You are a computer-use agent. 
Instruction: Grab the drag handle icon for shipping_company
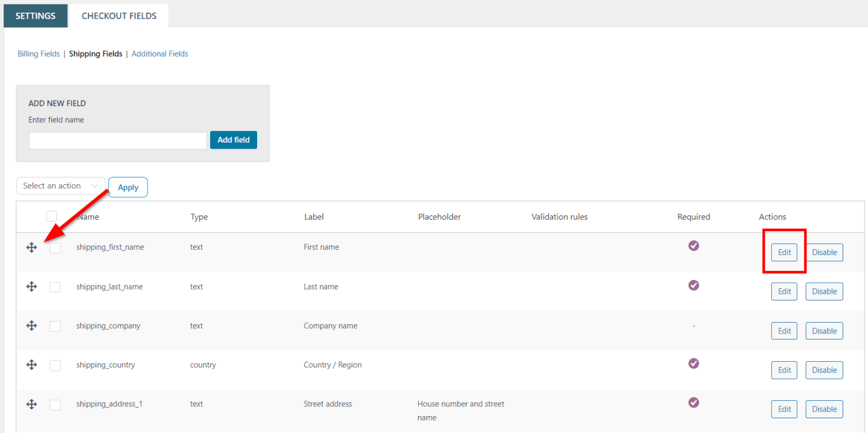point(32,326)
